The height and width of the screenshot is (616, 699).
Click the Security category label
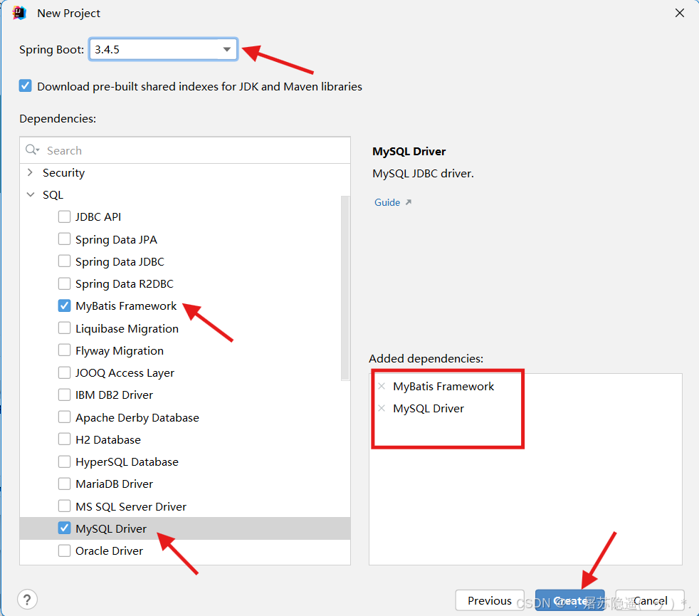tap(64, 172)
